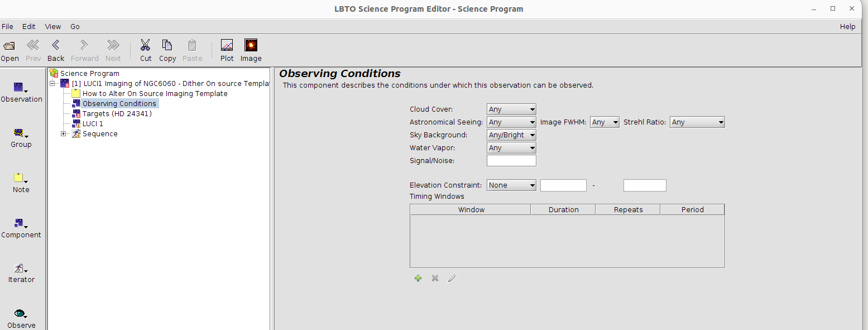Open the Help menu
The width and height of the screenshot is (868, 330).
pos(847,26)
